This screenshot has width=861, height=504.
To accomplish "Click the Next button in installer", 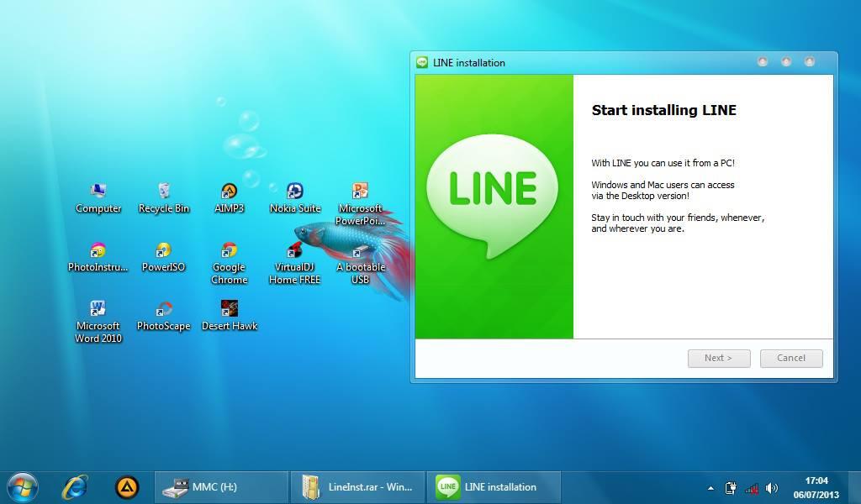I will [x=718, y=358].
